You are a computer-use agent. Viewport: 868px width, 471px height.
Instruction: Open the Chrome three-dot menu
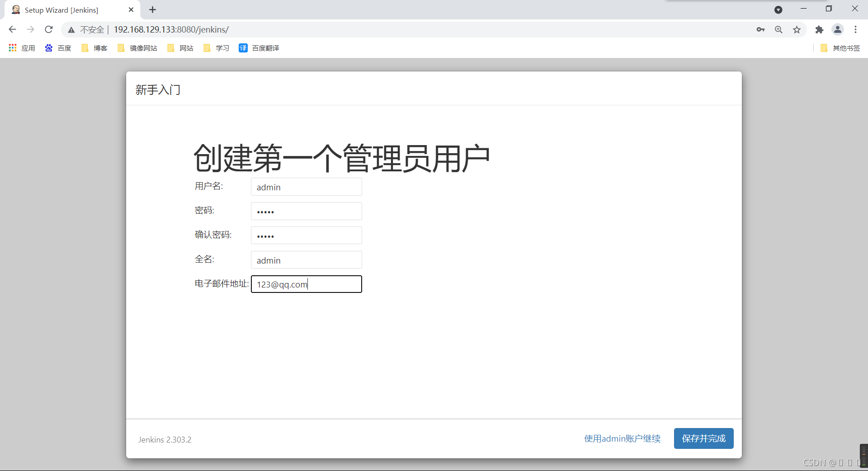point(856,29)
